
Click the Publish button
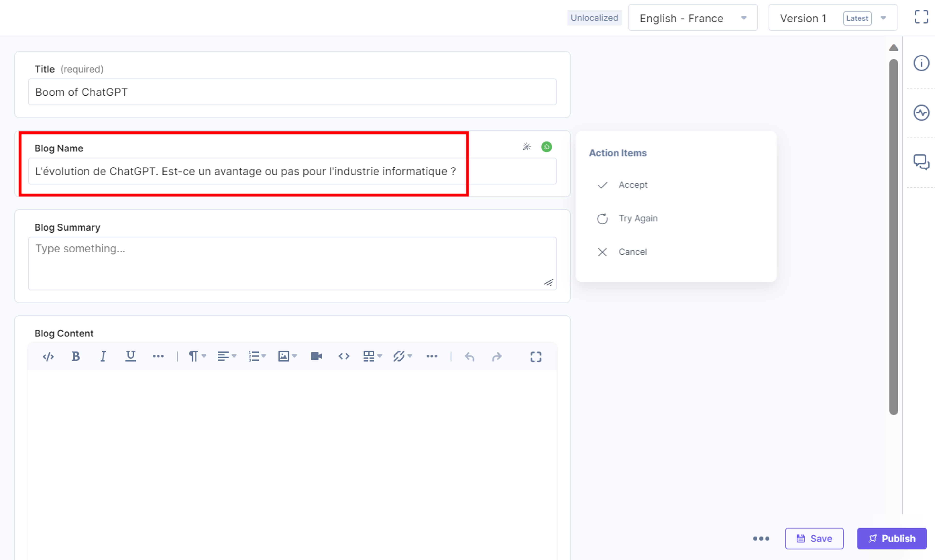tap(892, 539)
